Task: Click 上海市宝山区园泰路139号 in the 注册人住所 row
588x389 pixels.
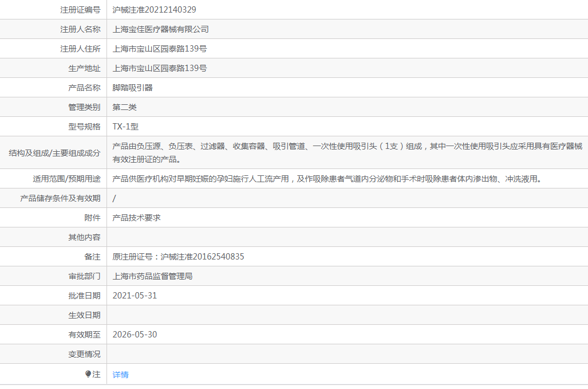Action: pos(159,49)
